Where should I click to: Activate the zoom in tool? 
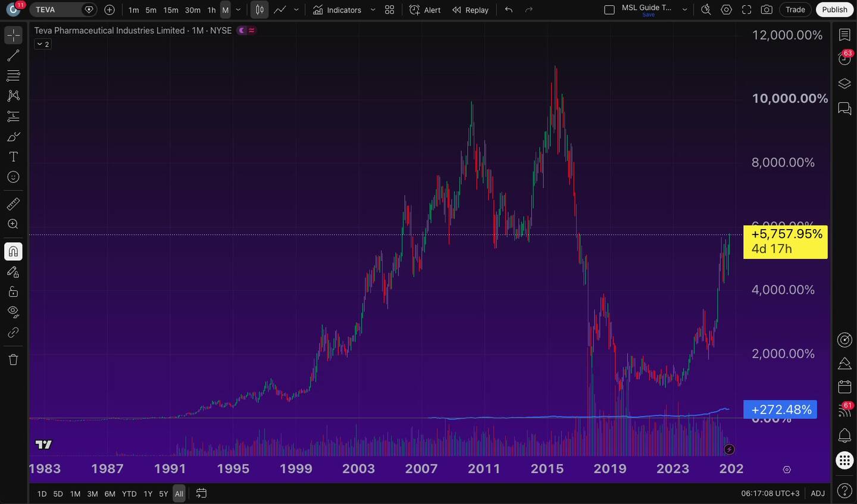[x=13, y=224]
